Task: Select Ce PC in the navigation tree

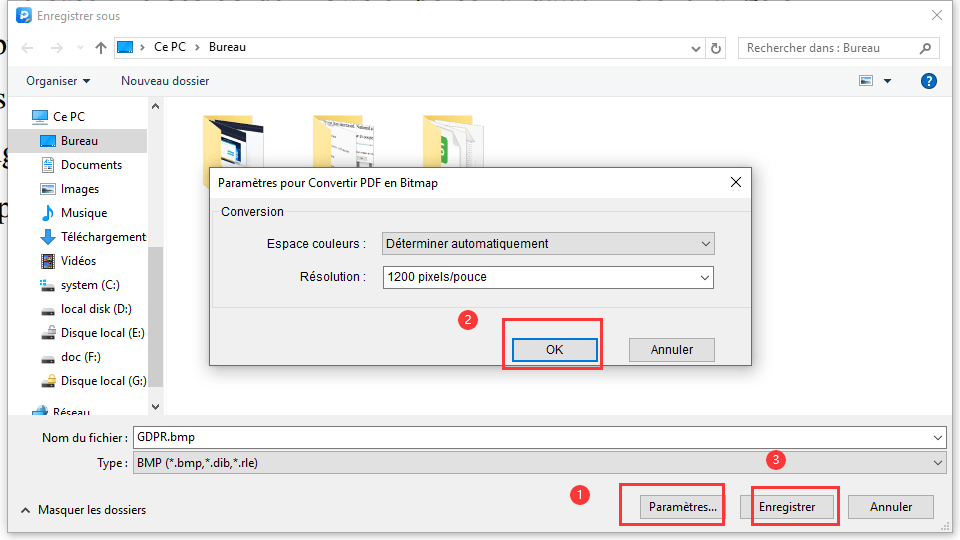Action: pos(69,116)
